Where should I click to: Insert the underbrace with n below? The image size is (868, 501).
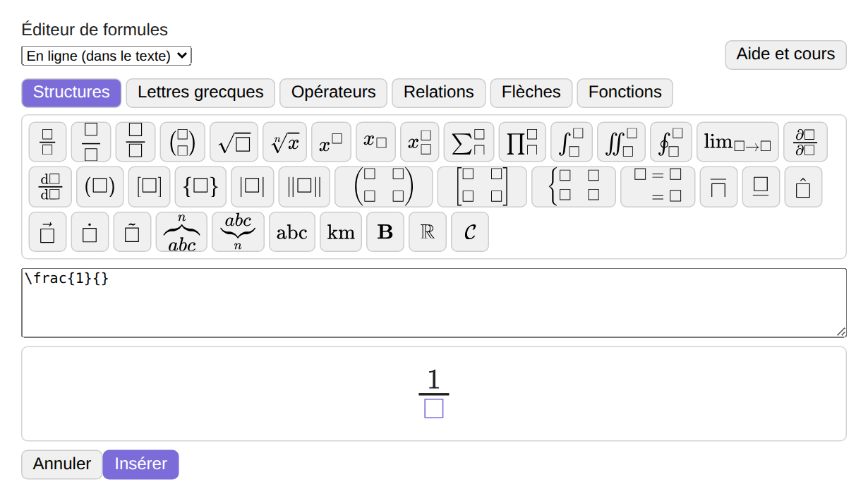tap(238, 232)
